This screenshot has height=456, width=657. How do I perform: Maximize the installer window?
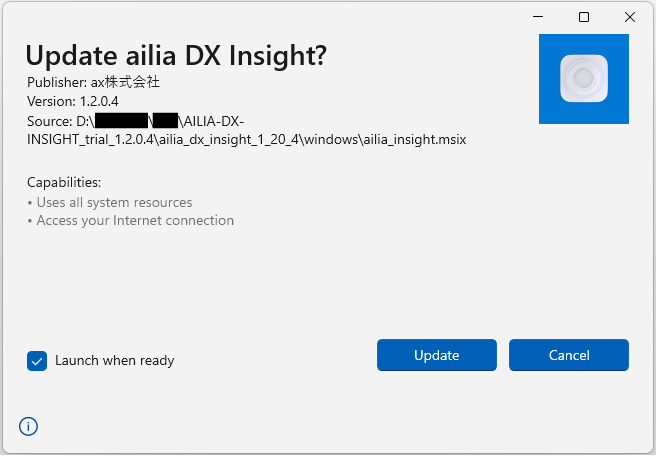(x=584, y=17)
